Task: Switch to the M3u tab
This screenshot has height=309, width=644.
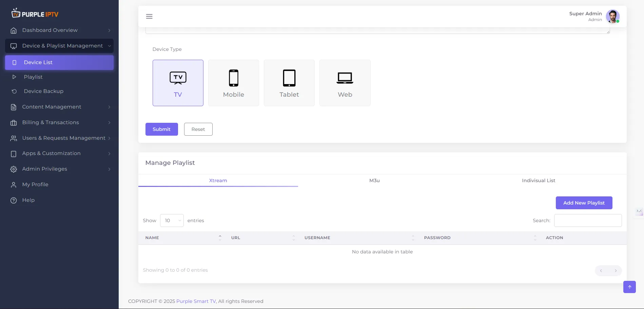Action: (x=374, y=180)
